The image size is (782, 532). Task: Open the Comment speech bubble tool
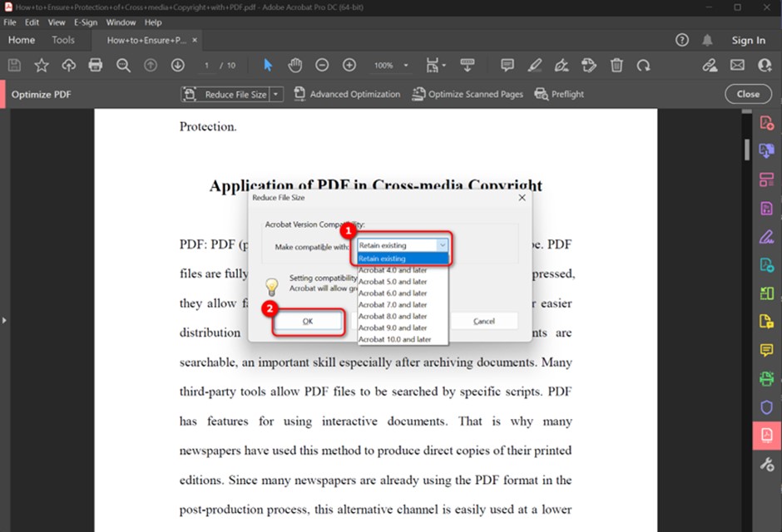(507, 65)
